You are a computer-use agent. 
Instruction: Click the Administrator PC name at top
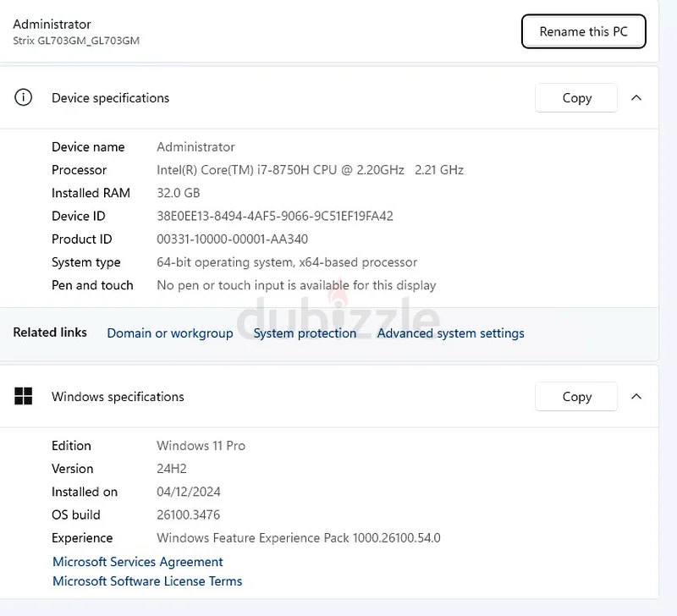[52, 25]
